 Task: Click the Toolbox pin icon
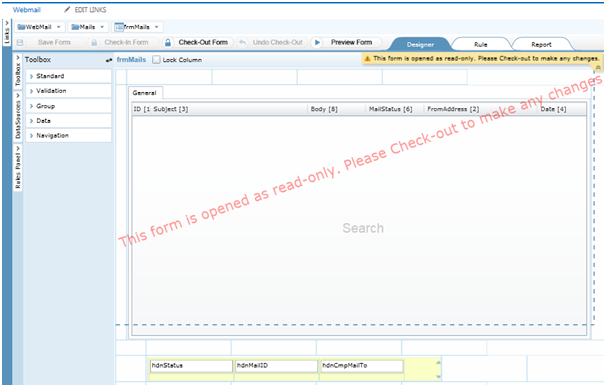coord(109,60)
